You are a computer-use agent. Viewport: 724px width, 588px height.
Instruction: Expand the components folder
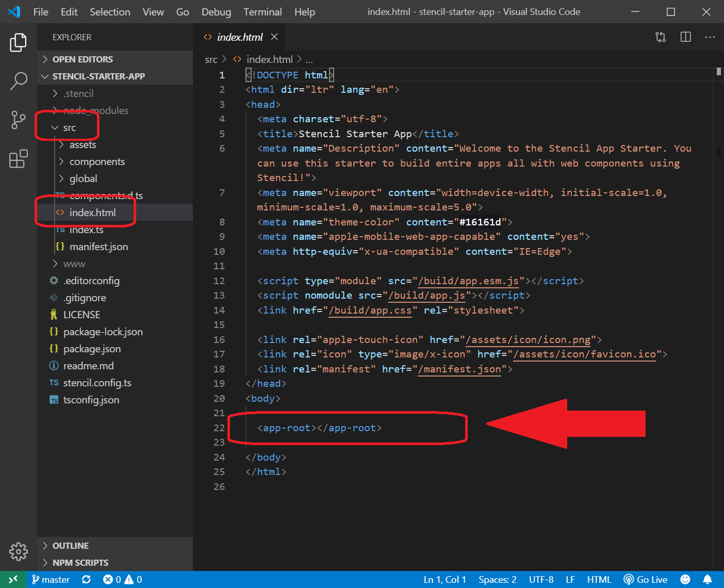[115, 161]
